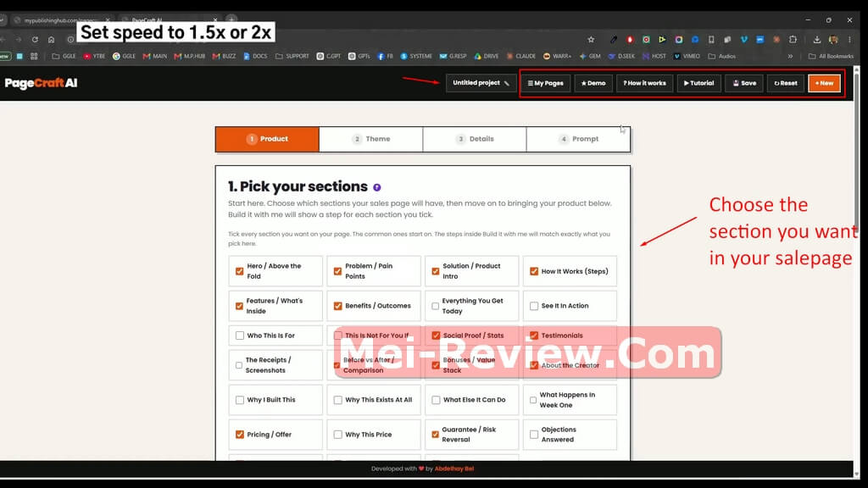868x488 pixels.
Task: Open the GEM Gemini bookmark
Action: point(590,56)
